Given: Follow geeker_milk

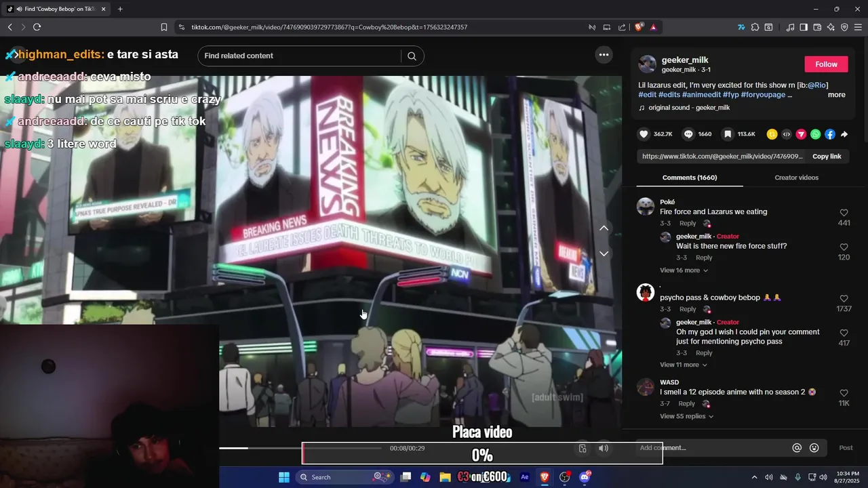Looking at the screenshot, I should coord(826,64).
